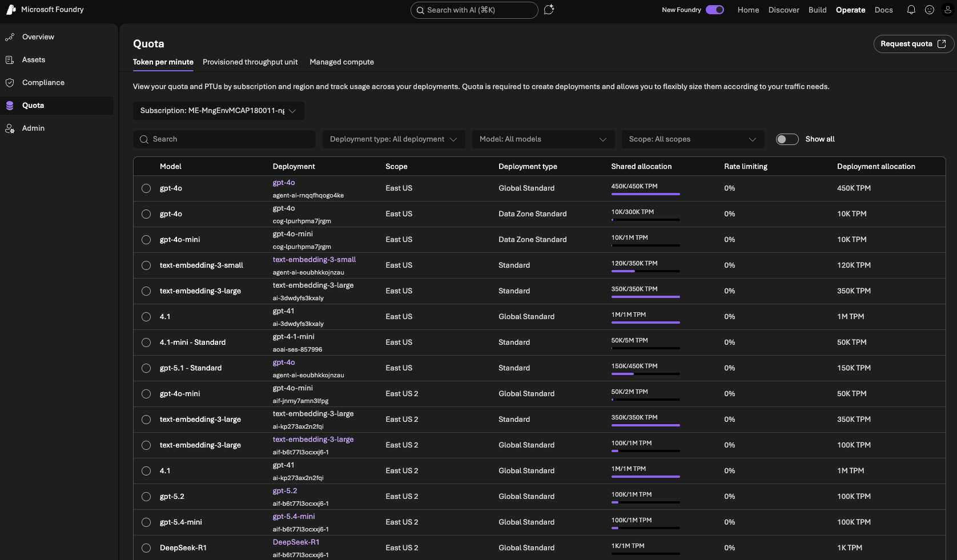Open the text-embedding-3-small deployment link
This screenshot has height=560, width=957.
click(314, 260)
